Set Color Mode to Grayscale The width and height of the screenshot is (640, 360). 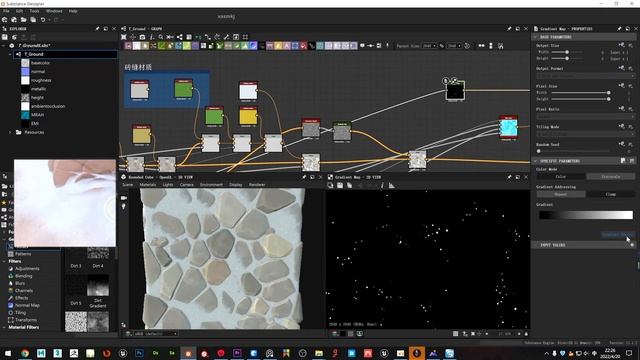click(x=611, y=177)
